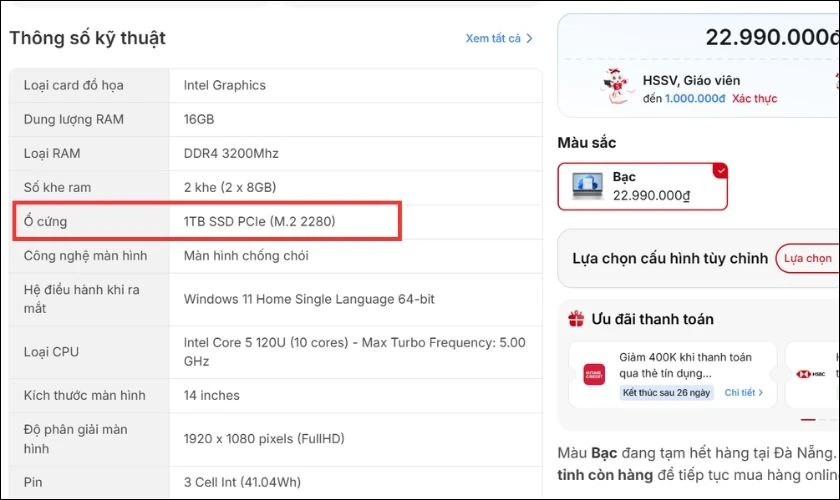Click the 'Kích thước màn hình' label
This screenshot has height=500, width=840.
(84, 395)
